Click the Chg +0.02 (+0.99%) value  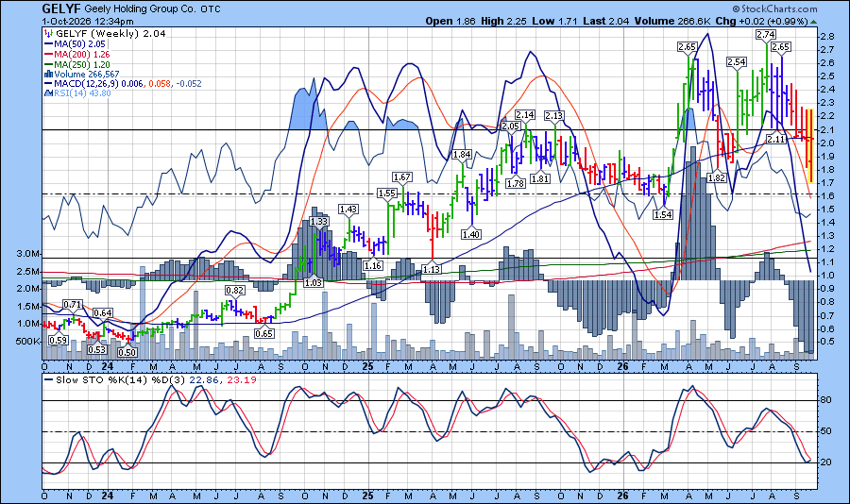tap(761, 21)
